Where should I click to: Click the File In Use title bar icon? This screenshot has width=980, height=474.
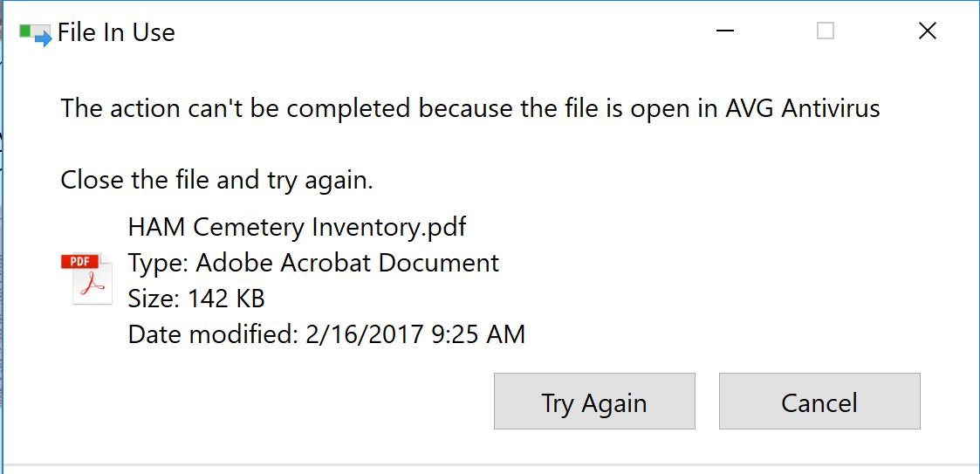click(x=36, y=34)
